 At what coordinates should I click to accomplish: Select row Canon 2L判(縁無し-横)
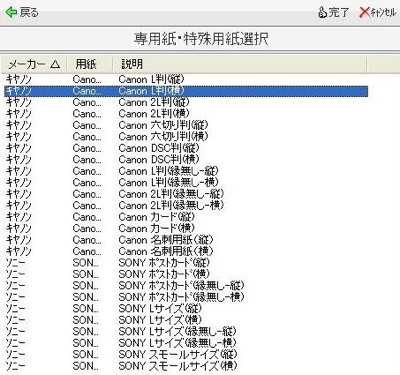point(186,206)
